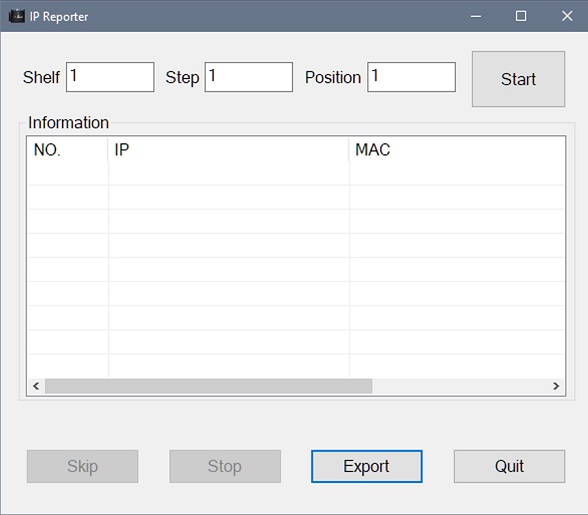
Task: Click the greyed-out Skip button
Action: tap(82, 466)
